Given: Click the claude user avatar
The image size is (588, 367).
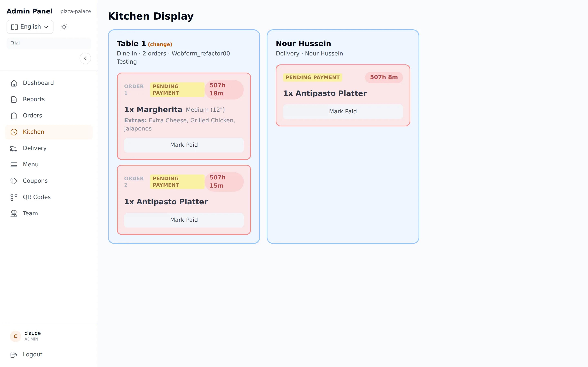Looking at the screenshot, I should click(16, 336).
